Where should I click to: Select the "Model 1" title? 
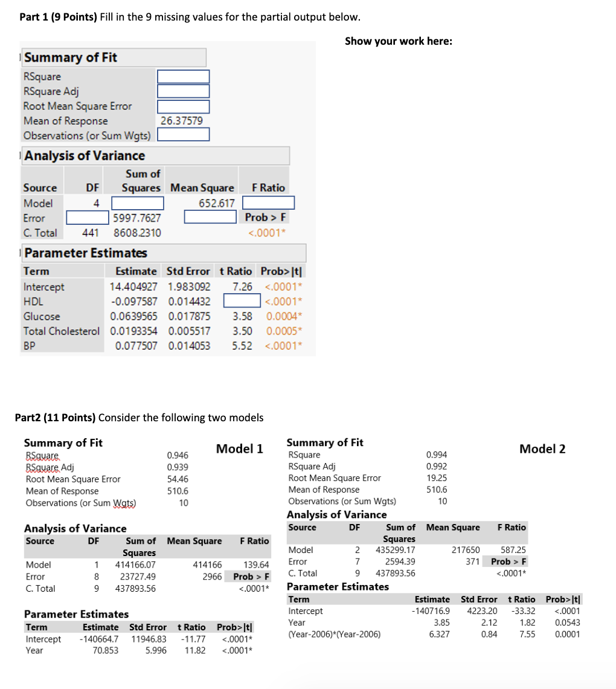239,448
